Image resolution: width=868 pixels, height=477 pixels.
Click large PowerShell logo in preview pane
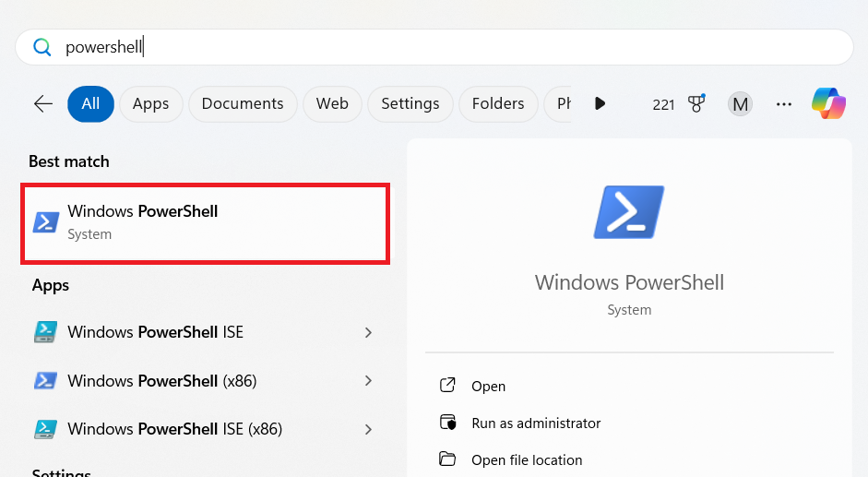[x=629, y=212]
